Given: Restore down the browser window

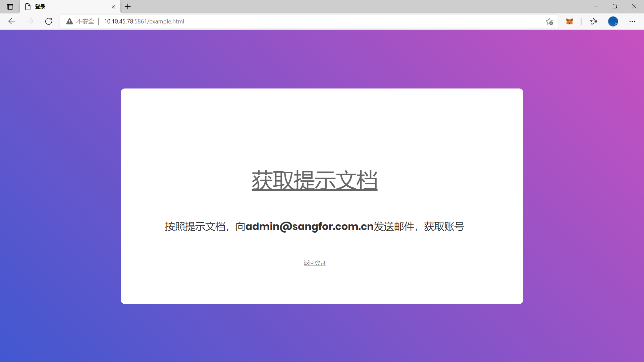Looking at the screenshot, I should click(615, 6).
